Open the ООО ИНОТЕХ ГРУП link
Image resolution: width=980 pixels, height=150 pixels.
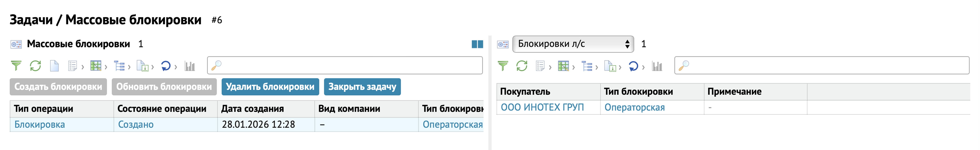(x=542, y=107)
